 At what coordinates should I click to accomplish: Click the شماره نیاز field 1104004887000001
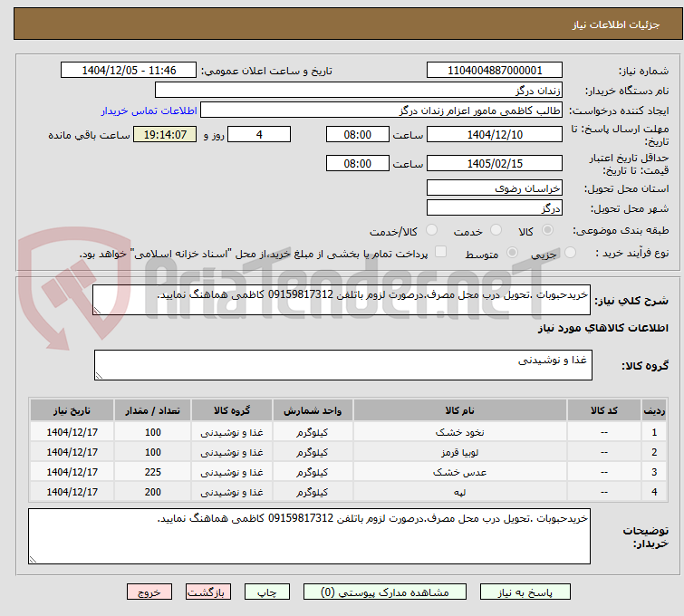[495, 71]
